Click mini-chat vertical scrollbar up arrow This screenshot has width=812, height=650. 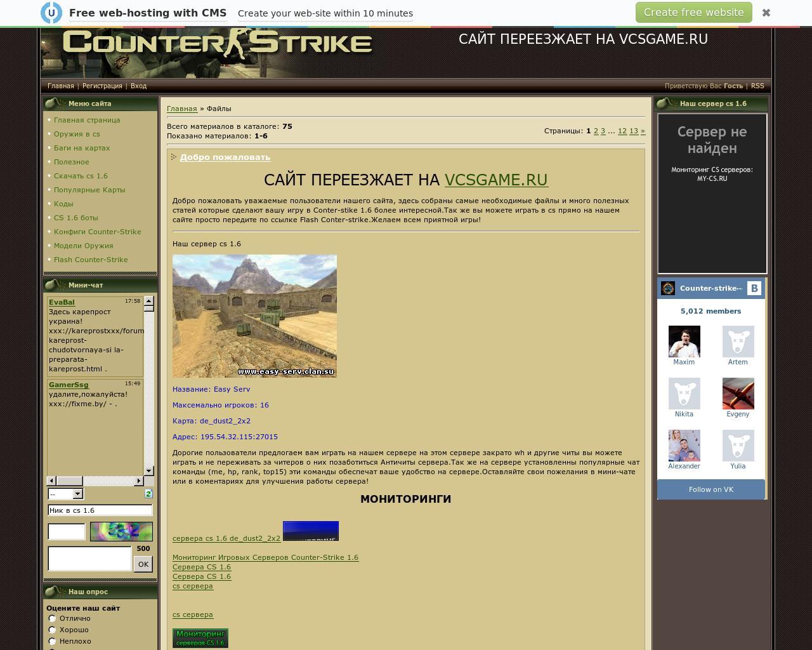point(148,300)
